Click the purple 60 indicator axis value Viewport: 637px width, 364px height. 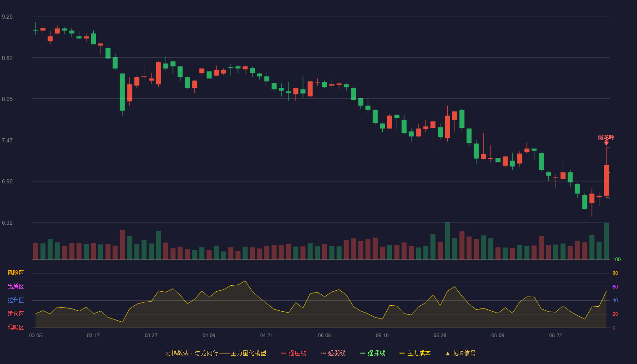(x=615, y=287)
